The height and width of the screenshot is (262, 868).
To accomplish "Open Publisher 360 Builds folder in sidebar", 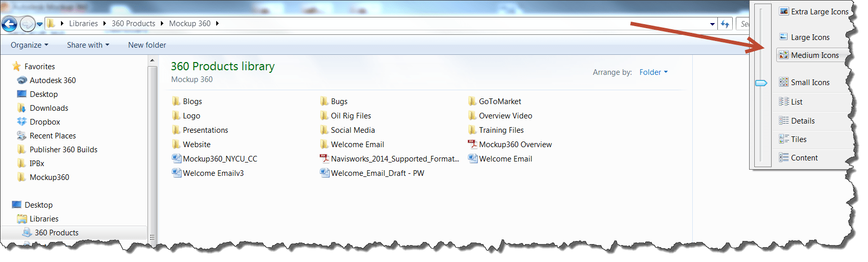I will pyautogui.click(x=57, y=149).
